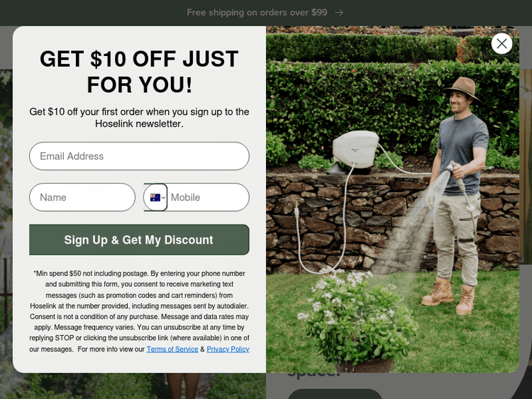532x399 pixels.
Task: Click the arrow beside free shipping banner
Action: click(339, 13)
